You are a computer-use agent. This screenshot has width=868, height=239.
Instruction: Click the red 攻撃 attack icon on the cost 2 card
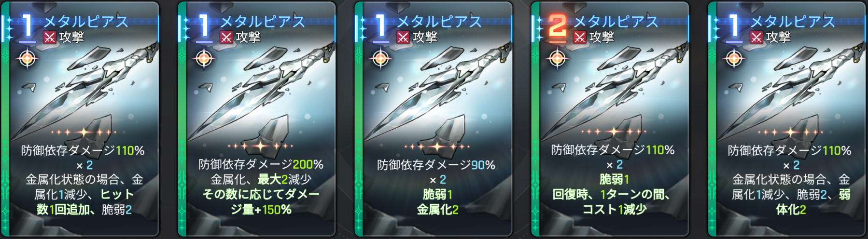coord(580,38)
